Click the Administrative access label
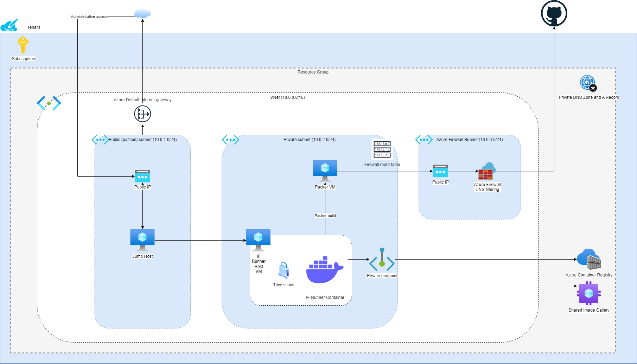637x364 pixels. coord(89,17)
